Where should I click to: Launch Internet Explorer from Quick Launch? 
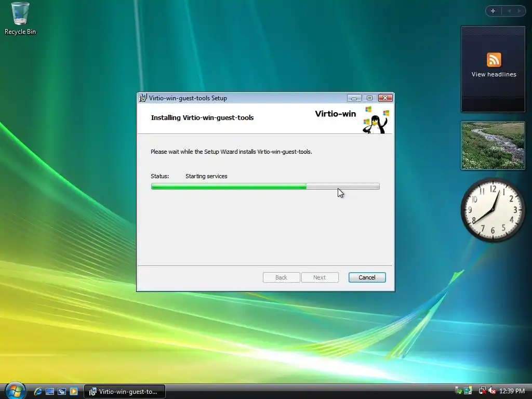click(x=37, y=391)
